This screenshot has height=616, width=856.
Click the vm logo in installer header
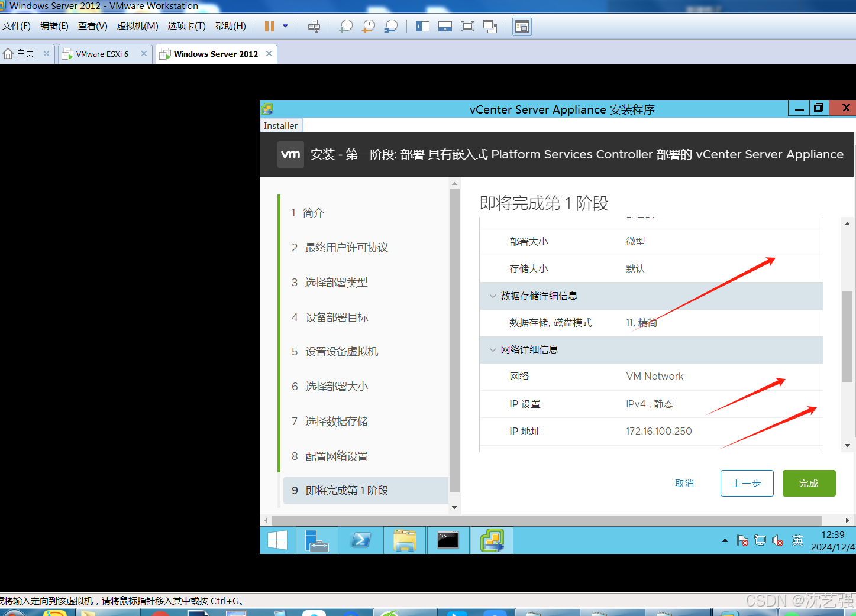pyautogui.click(x=290, y=154)
